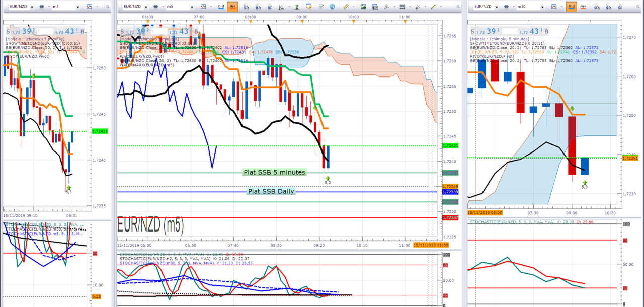The height and width of the screenshot is (307, 644).
Task: Click the B buy button on the m5 chart
Action: [x=196, y=31]
